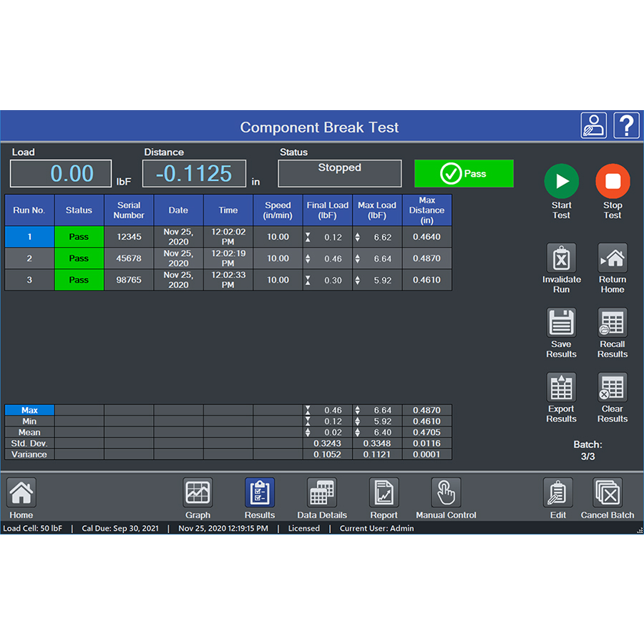Open the help panel

click(x=626, y=125)
